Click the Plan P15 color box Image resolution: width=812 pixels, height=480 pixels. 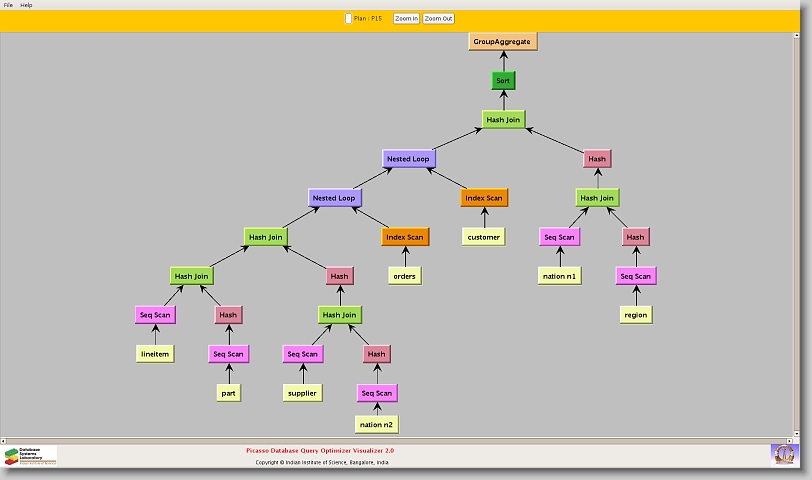[x=348, y=18]
